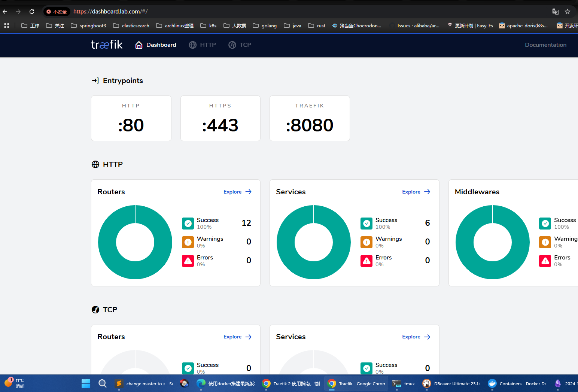The height and width of the screenshot is (392, 578).
Task: Open the 关注 bookmark folder
Action: point(55,25)
